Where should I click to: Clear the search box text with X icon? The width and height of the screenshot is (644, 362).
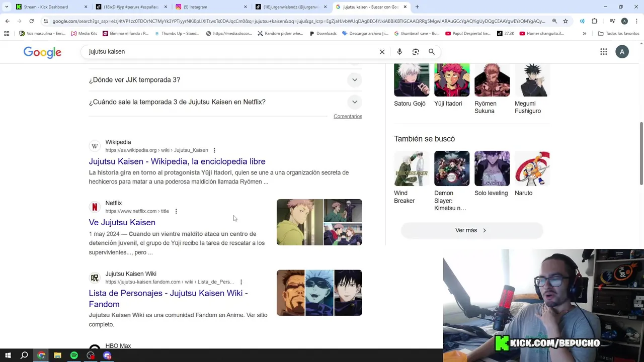coord(382,52)
